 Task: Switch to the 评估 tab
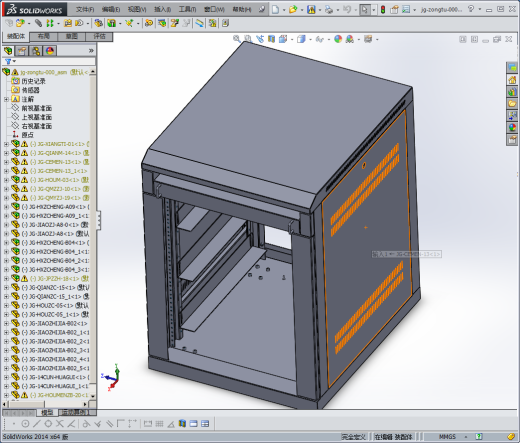(99, 36)
